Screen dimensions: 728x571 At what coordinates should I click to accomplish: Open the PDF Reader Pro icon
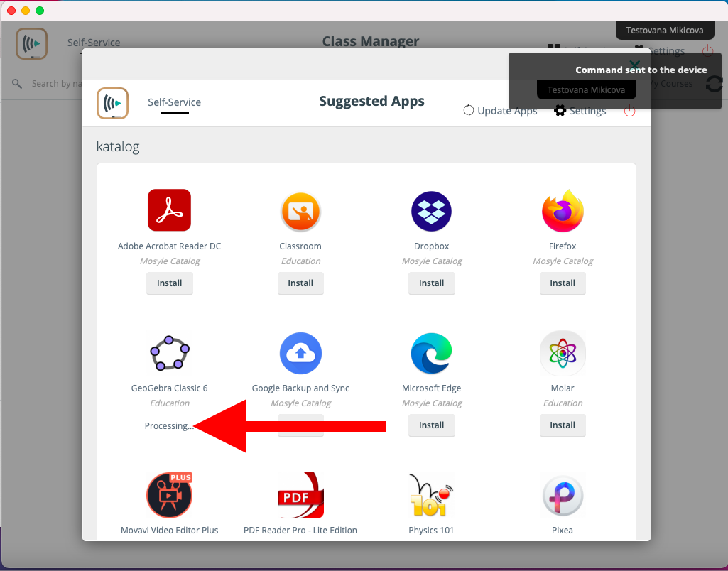pos(300,495)
